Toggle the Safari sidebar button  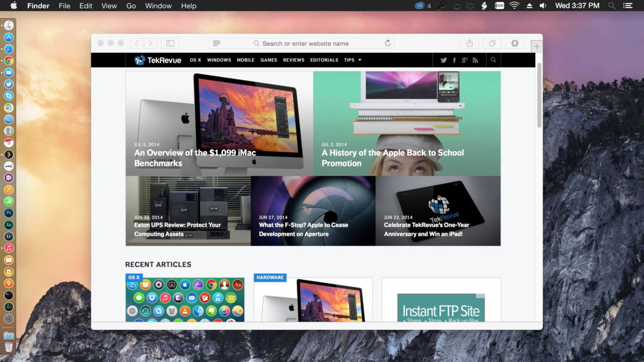(170, 43)
